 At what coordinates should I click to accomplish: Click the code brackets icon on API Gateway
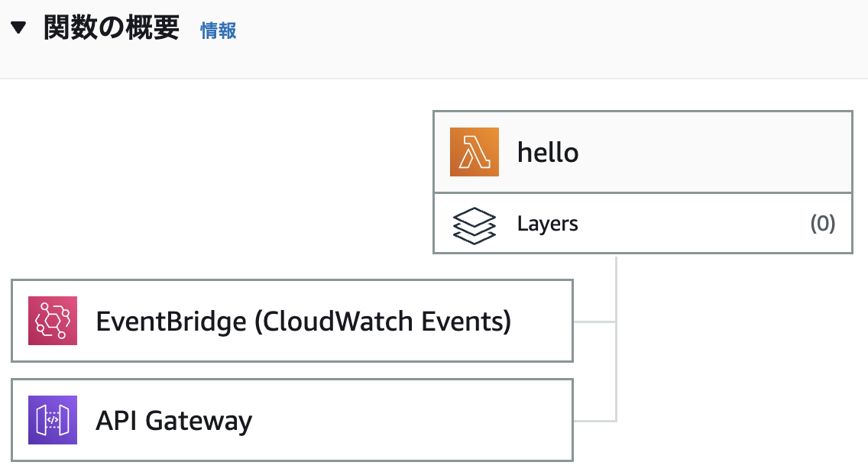(52, 419)
